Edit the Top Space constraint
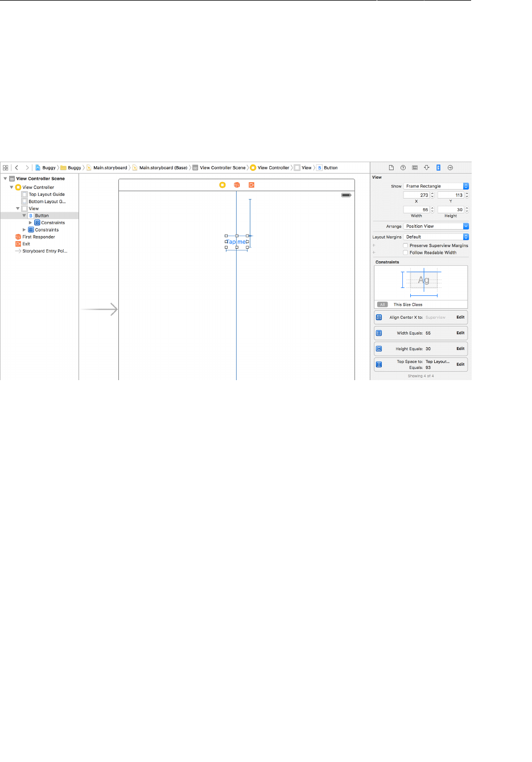The height and width of the screenshot is (762, 532). [x=460, y=364]
